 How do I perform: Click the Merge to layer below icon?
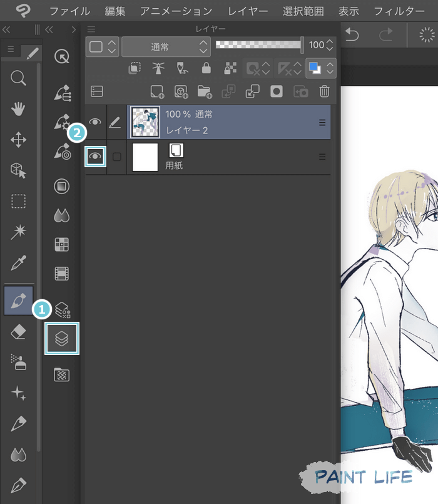[x=252, y=91]
